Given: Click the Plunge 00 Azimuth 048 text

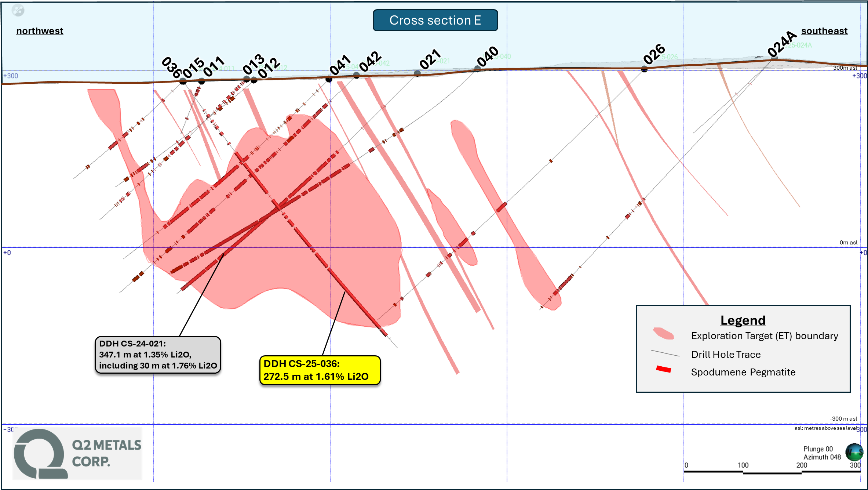Looking at the screenshot, I should click(822, 453).
